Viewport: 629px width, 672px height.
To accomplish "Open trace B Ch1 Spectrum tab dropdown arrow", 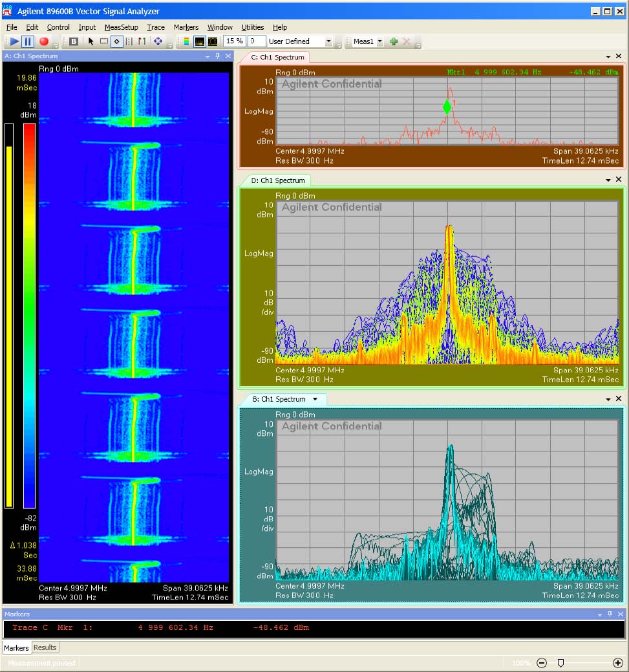I will 315,399.
